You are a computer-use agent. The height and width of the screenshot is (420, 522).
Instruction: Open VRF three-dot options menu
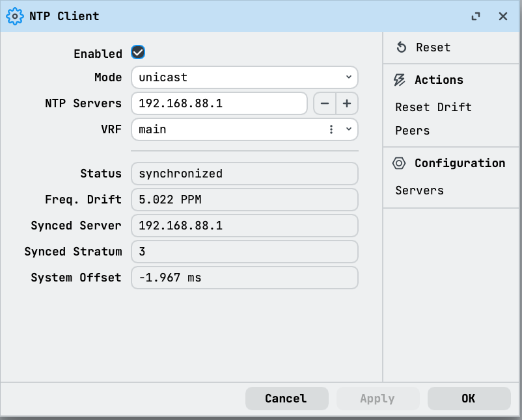(331, 129)
